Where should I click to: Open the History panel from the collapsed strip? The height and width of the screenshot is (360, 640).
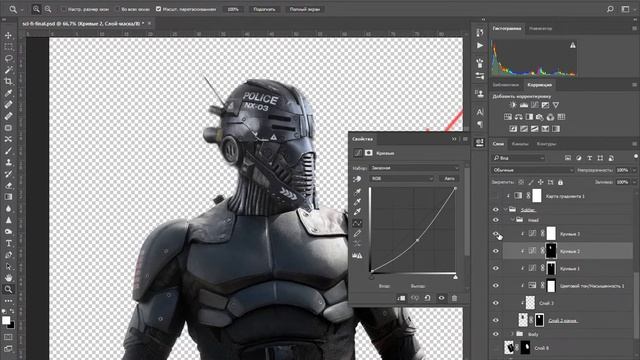tap(480, 33)
